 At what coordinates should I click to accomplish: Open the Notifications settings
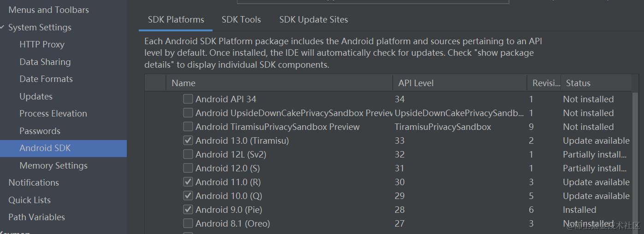(33, 182)
